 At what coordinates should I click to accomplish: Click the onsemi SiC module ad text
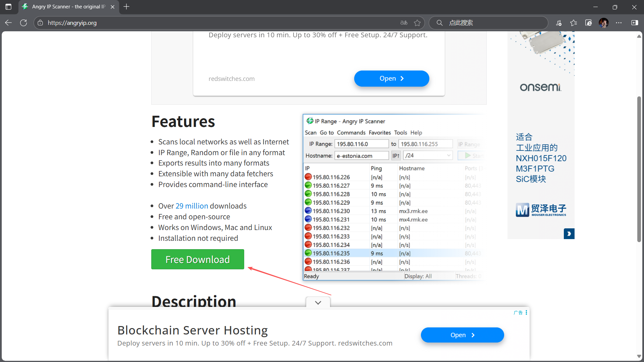[x=541, y=158]
